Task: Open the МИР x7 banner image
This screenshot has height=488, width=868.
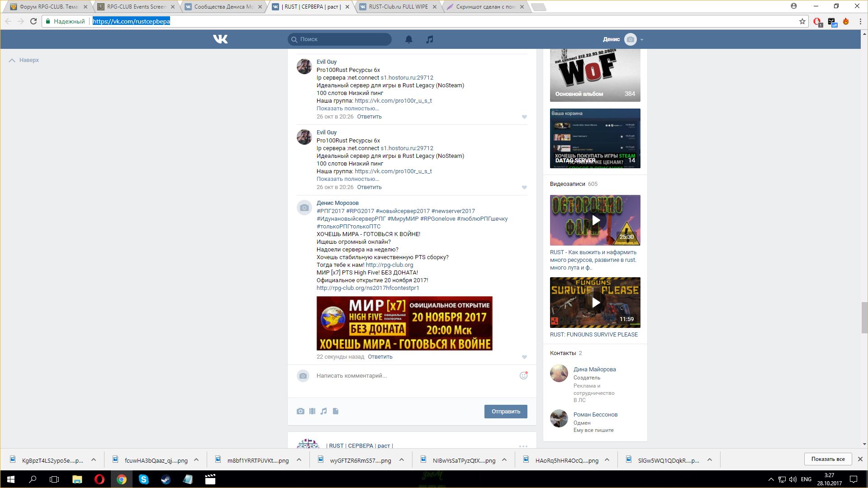Action: point(404,323)
